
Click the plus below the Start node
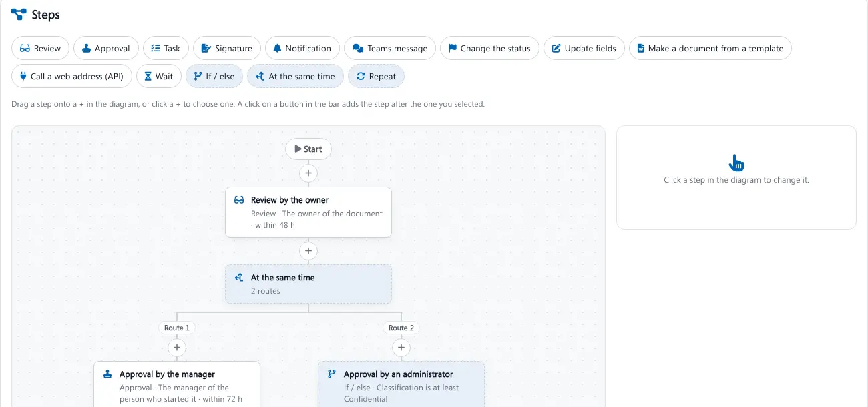click(308, 173)
